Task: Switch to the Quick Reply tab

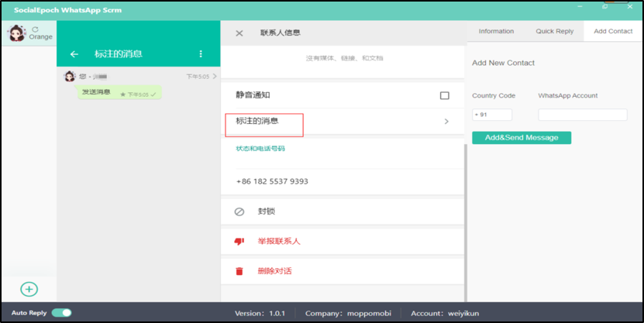Action: pyautogui.click(x=554, y=31)
